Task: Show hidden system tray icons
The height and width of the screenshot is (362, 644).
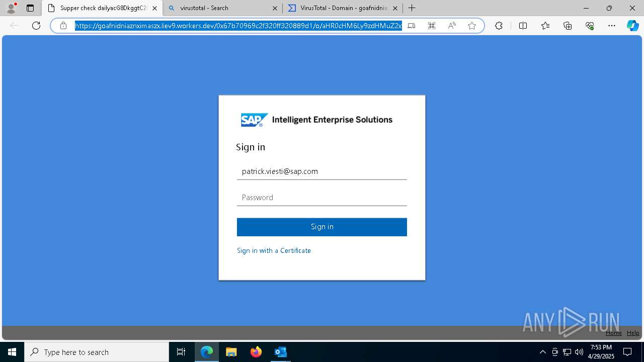Action: [542, 352]
